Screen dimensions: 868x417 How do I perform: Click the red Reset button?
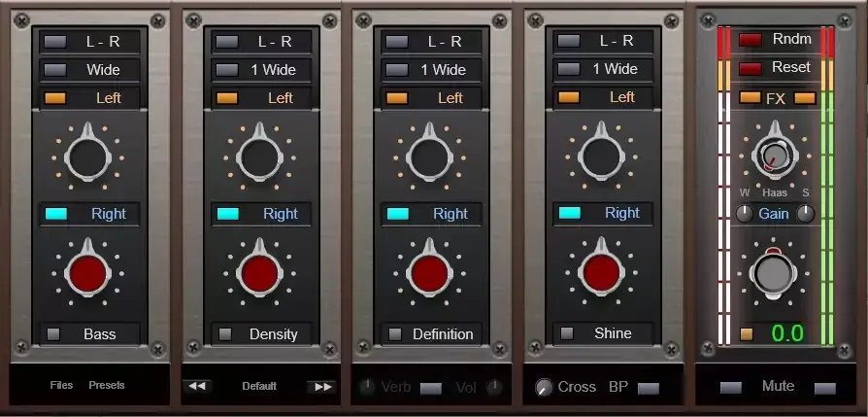click(751, 69)
